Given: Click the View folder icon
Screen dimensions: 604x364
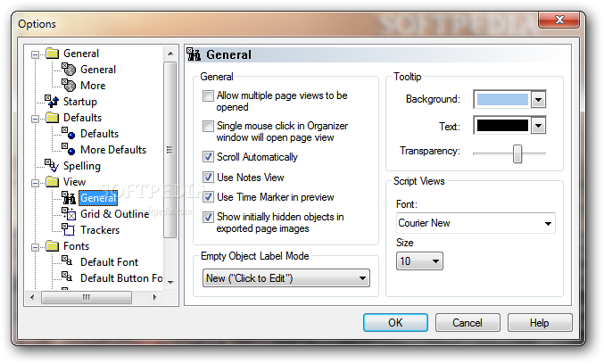Looking at the screenshot, I should pyautogui.click(x=52, y=181).
